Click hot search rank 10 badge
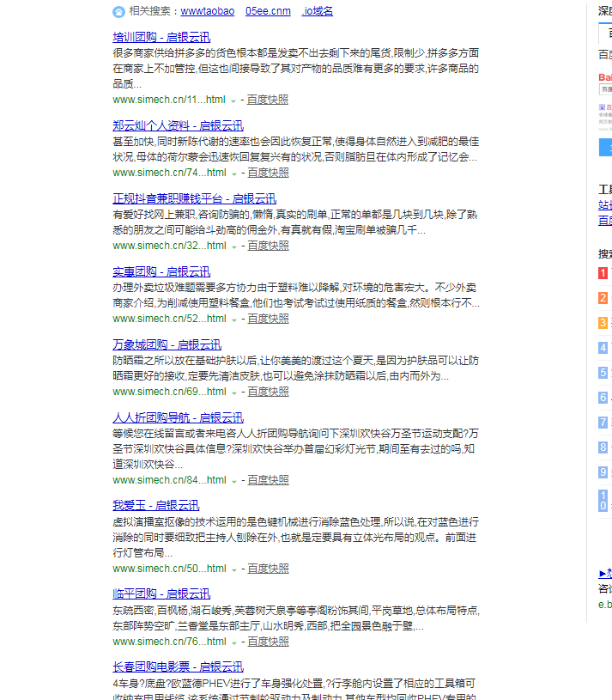 pyautogui.click(x=603, y=501)
